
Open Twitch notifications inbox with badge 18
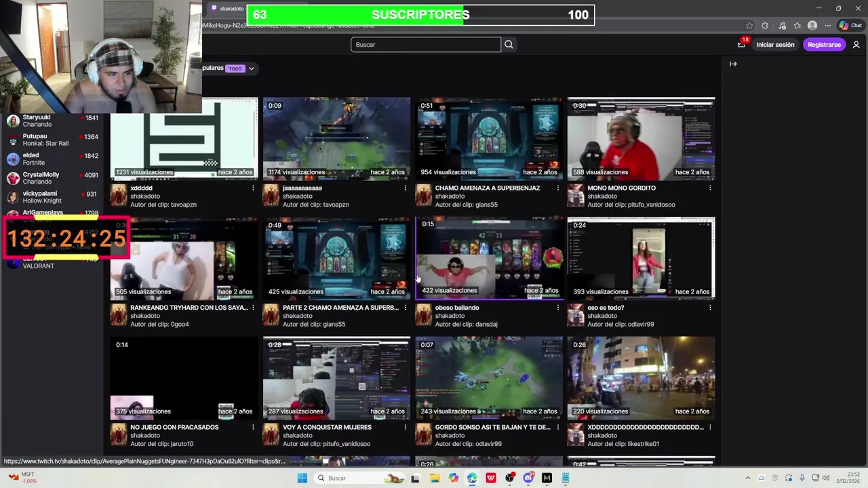point(741,45)
